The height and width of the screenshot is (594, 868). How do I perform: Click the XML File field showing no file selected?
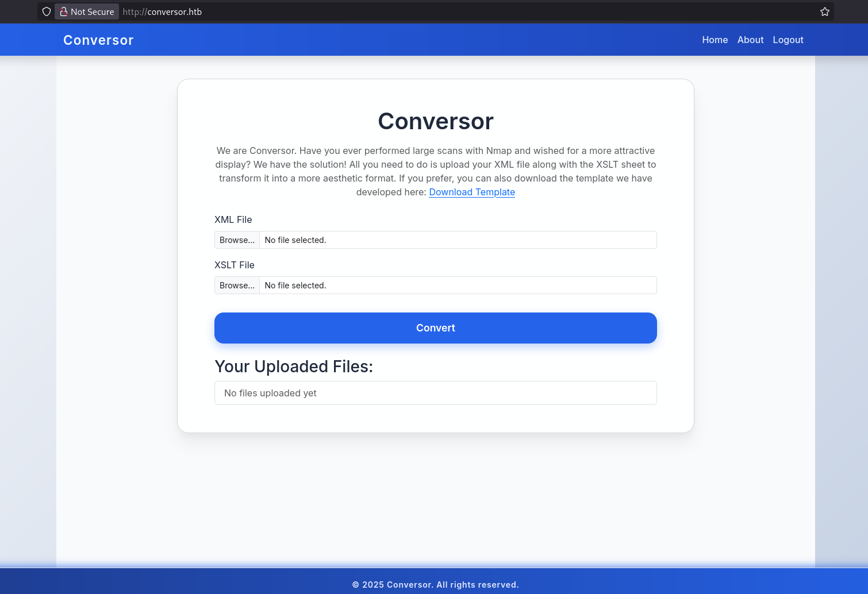tap(436, 240)
